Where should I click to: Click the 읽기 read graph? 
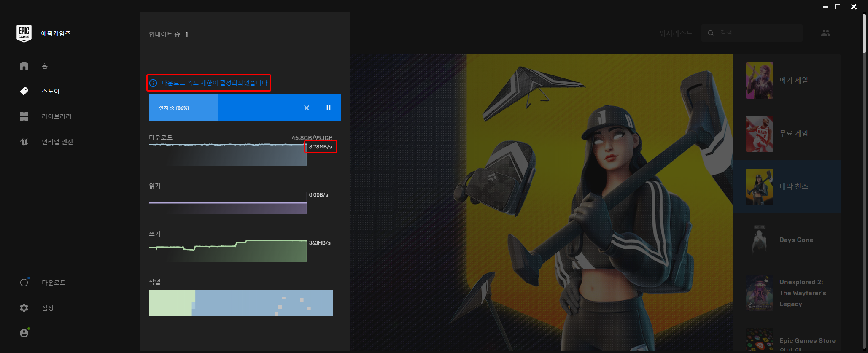pos(228,203)
